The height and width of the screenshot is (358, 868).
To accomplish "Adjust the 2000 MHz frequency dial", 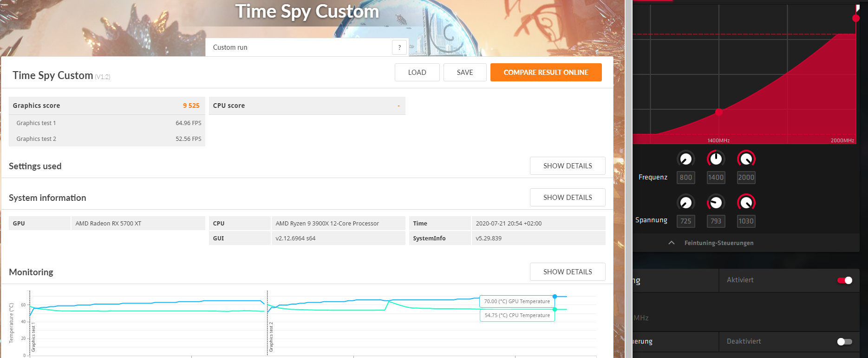I will tap(746, 159).
